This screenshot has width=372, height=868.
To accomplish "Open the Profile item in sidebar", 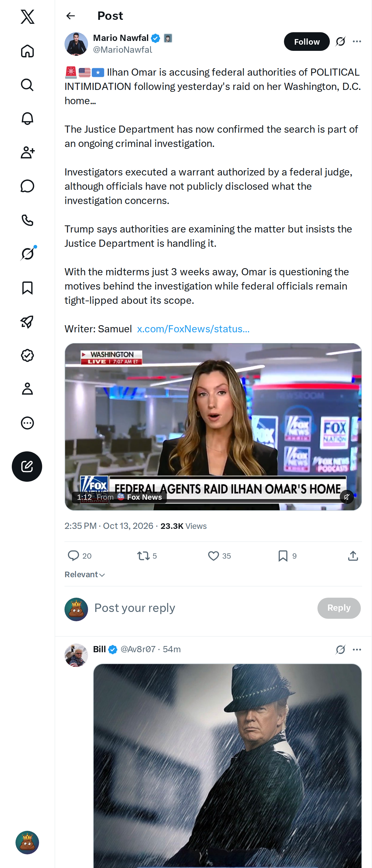I will coord(27,389).
